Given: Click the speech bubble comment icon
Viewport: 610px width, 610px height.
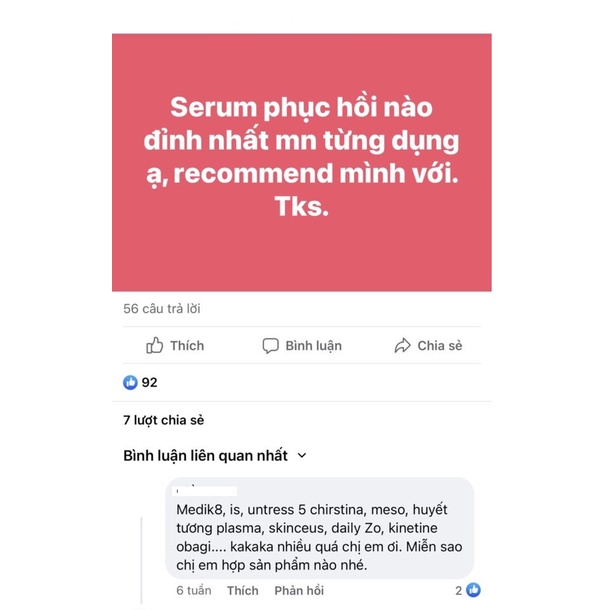Looking at the screenshot, I should point(270,345).
